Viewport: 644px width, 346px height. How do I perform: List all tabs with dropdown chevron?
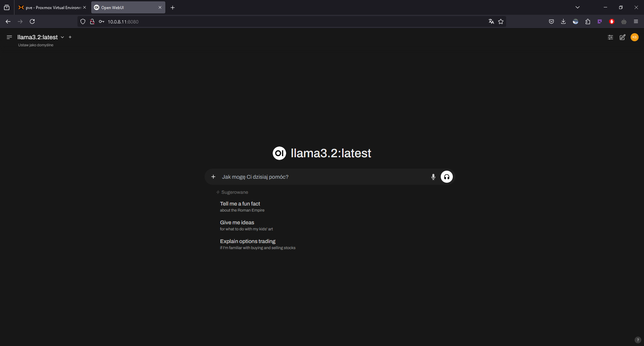tap(578, 7)
